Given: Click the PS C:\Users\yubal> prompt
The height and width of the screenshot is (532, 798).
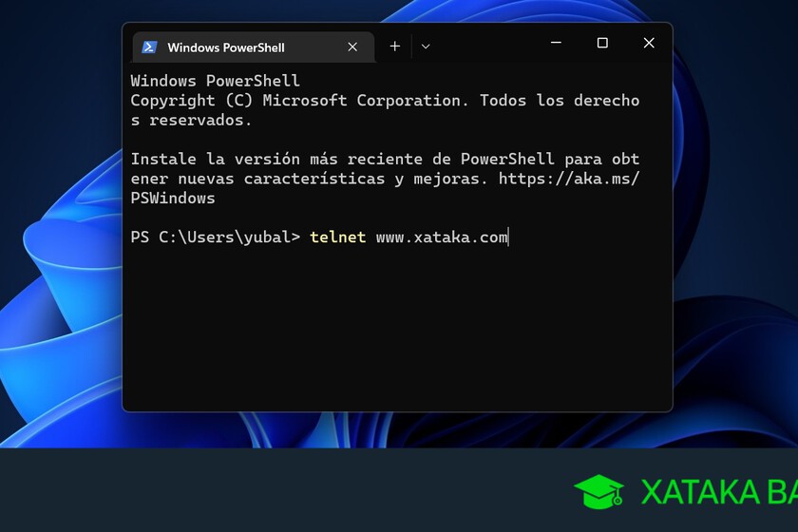Looking at the screenshot, I should pos(216,237).
